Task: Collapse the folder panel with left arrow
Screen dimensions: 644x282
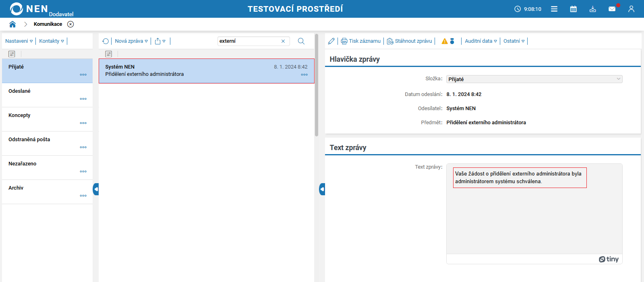Action: (96, 189)
